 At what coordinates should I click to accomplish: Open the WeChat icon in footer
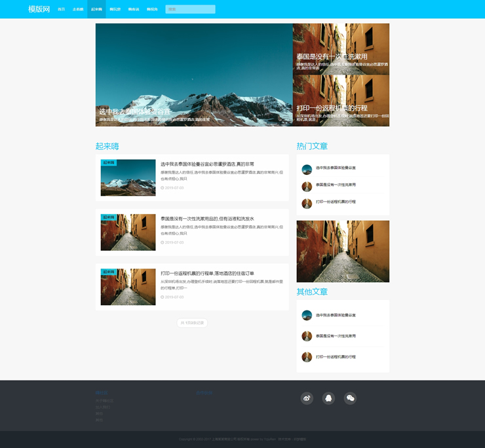pos(350,398)
